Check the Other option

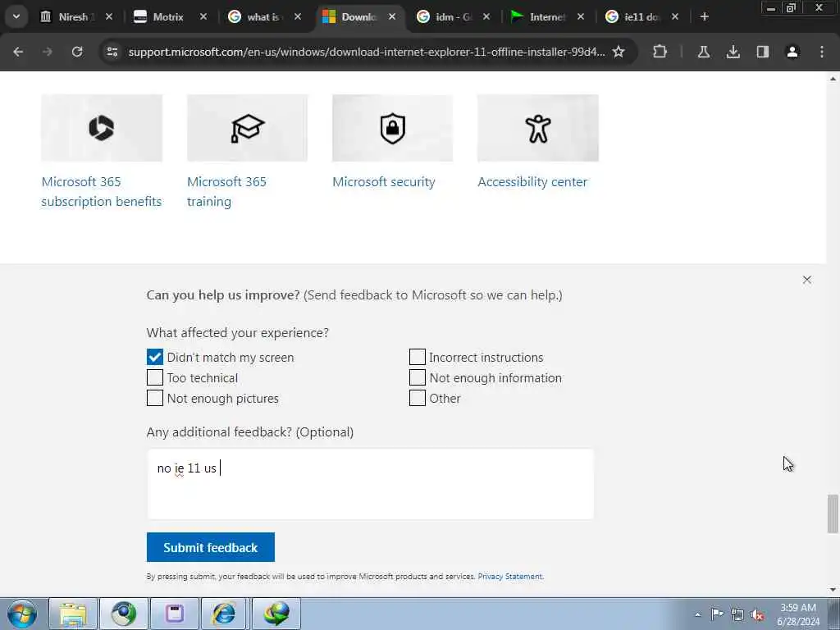tap(418, 398)
